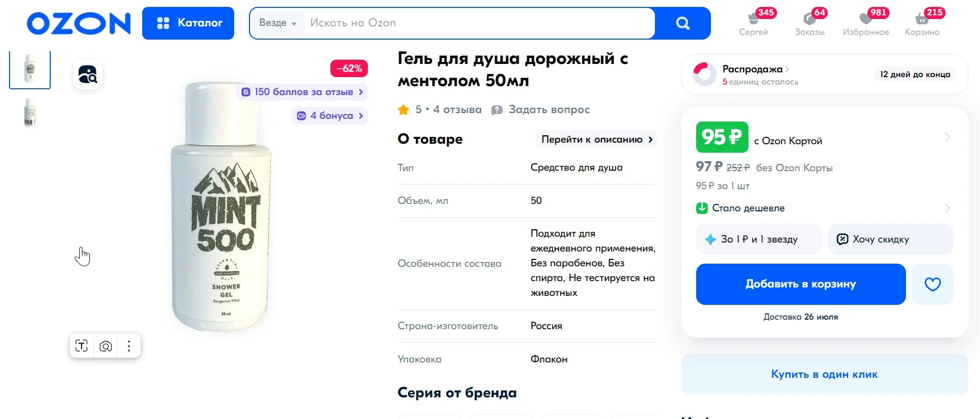
Task: Expand the Стало дешевле row chevron
Action: 947,208
